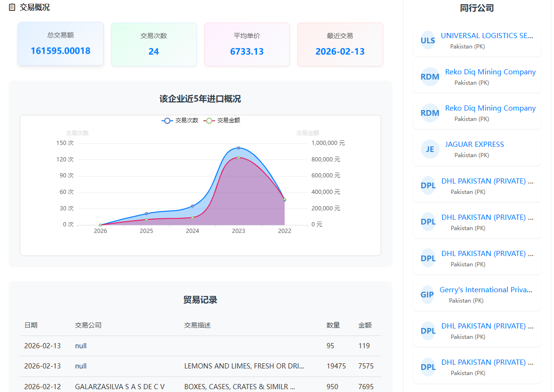
Task: Select the 总交易额 statistics card
Action: [x=60, y=44]
